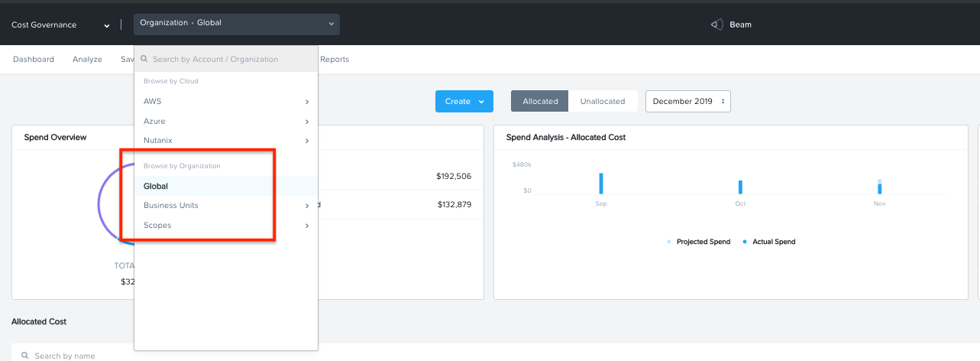This screenshot has height=361, width=980.
Task: Switch to Allocated cost view
Action: (541, 101)
